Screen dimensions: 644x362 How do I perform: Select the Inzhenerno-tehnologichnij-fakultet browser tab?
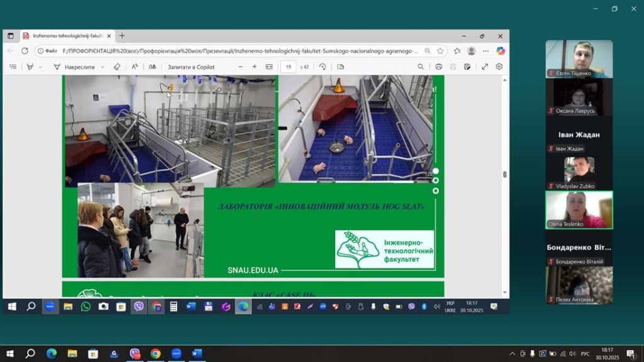click(x=66, y=36)
